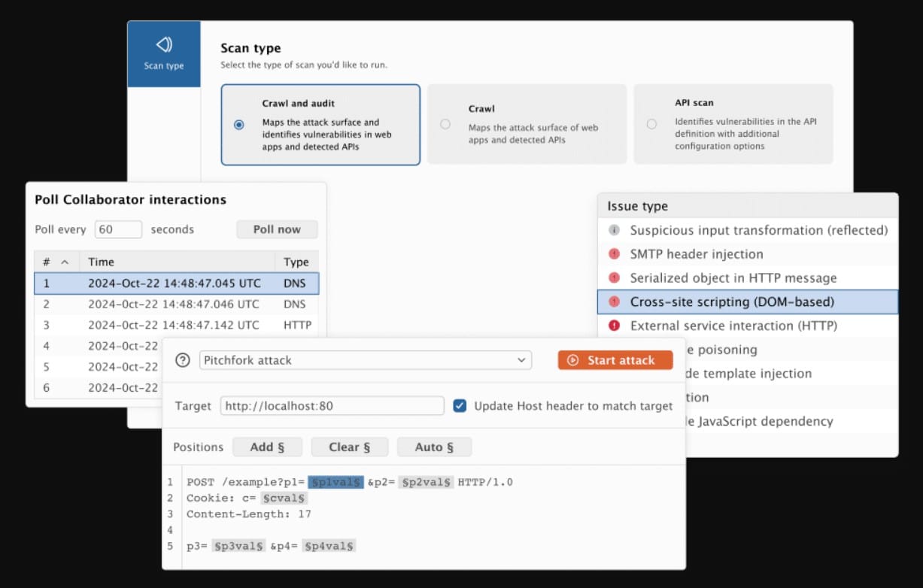Viewport: 923px width, 588px height.
Task: Click the Poll every seconds input field
Action: click(118, 229)
